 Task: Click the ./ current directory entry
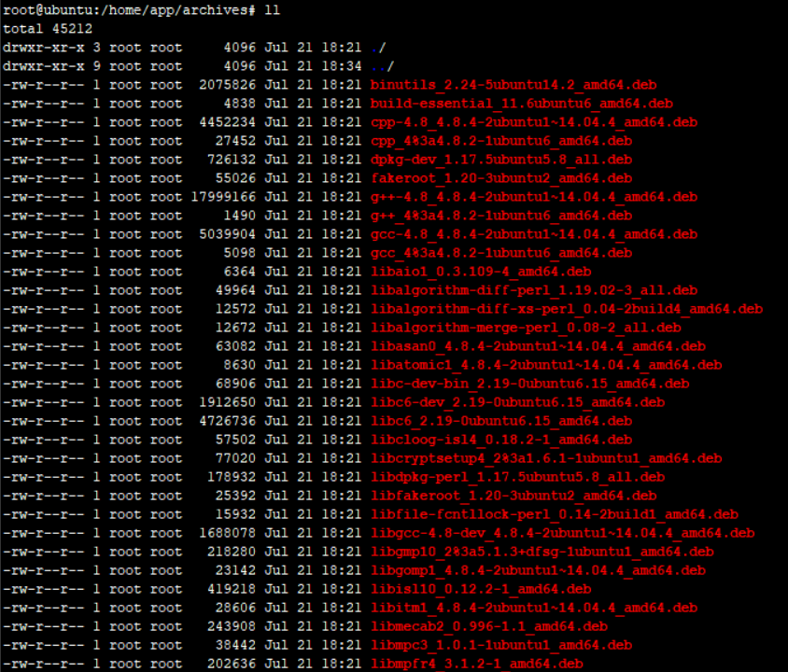tap(379, 48)
